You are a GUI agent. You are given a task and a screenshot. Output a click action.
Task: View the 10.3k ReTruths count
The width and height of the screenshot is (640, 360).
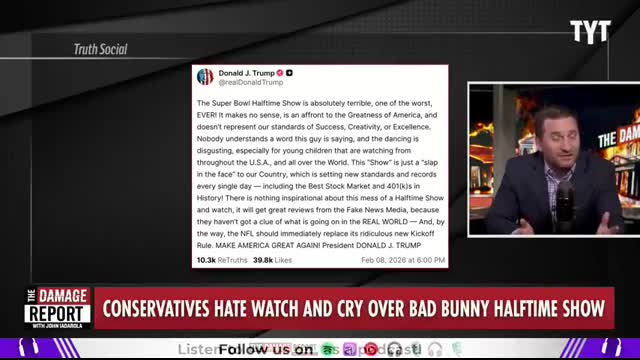pos(222,260)
